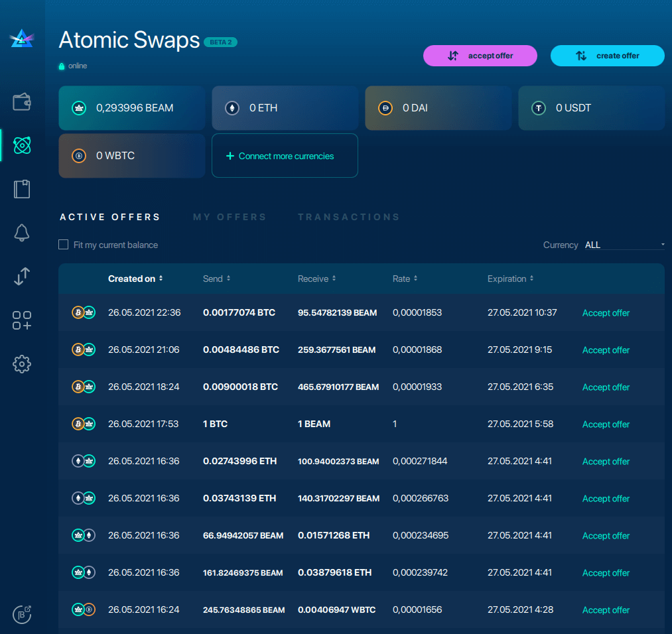Switch to the Transactions tab

[x=348, y=217]
